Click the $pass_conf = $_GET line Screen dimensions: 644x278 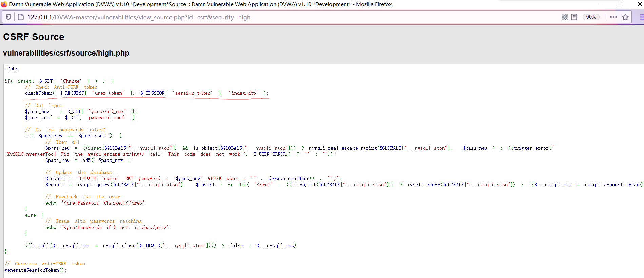click(x=81, y=117)
